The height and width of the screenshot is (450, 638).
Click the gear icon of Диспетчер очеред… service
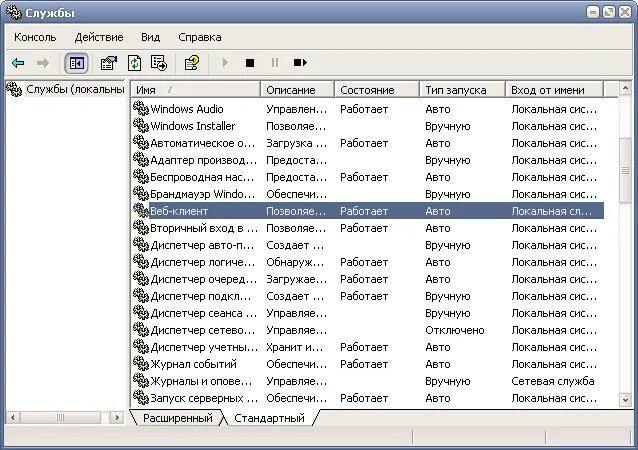141,279
